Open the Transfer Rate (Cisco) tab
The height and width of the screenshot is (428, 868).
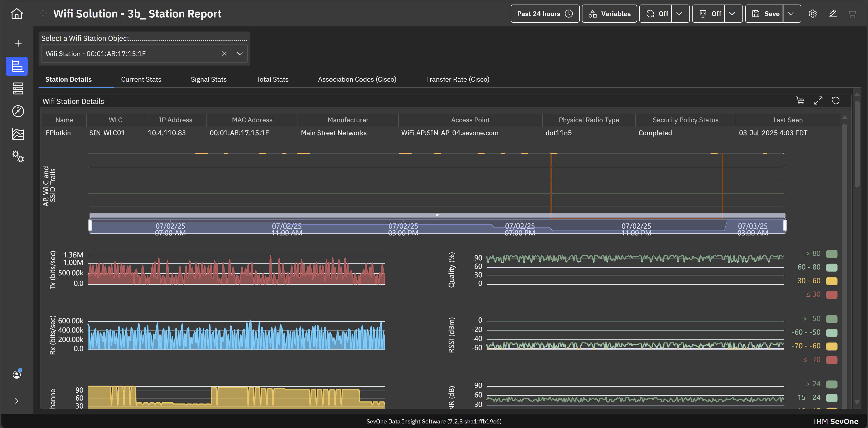(457, 79)
